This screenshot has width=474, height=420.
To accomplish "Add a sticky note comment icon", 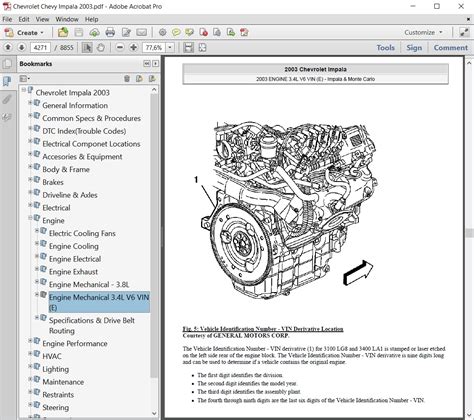I will (x=176, y=32).
